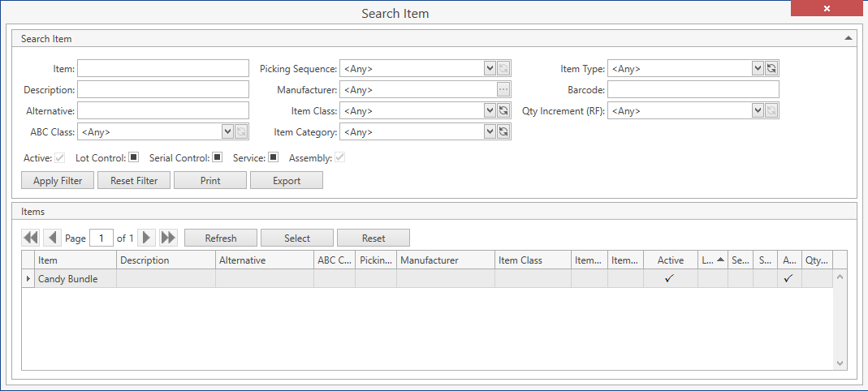Image resolution: width=868 pixels, height=391 pixels.
Task: Go to the last page
Action: pos(168,238)
